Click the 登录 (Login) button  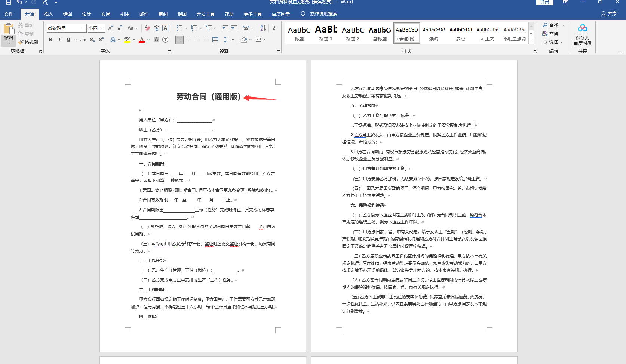pyautogui.click(x=544, y=2)
